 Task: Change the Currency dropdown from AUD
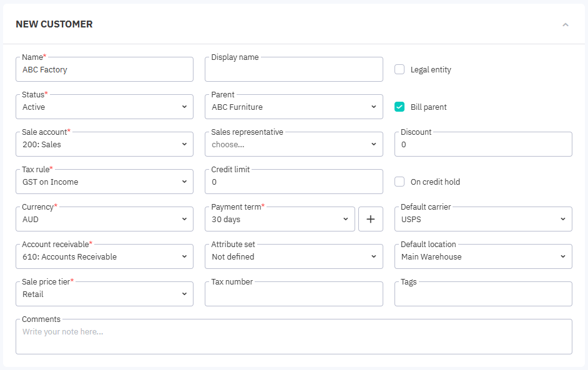tap(104, 220)
